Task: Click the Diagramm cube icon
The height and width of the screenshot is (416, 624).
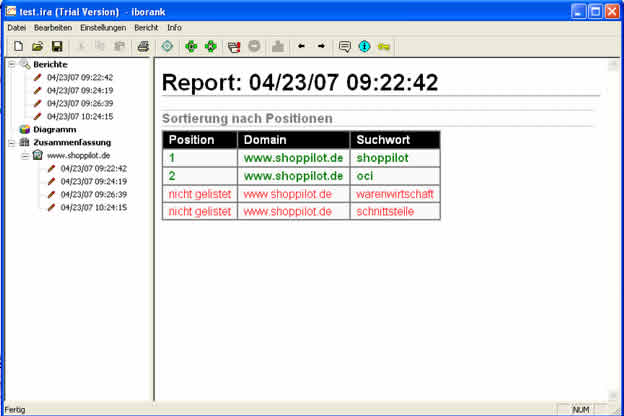Action: pyautogui.click(x=25, y=129)
